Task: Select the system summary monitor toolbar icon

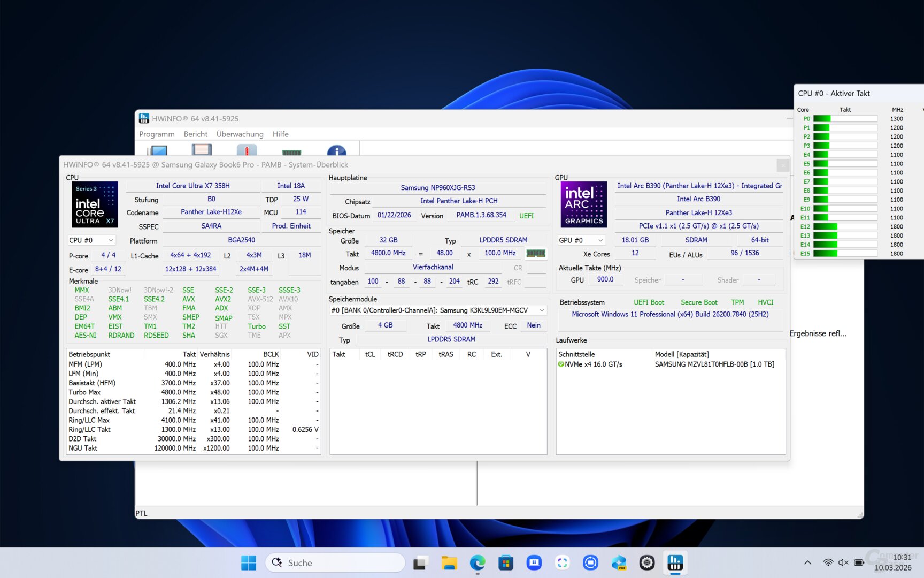Action: tap(158, 151)
